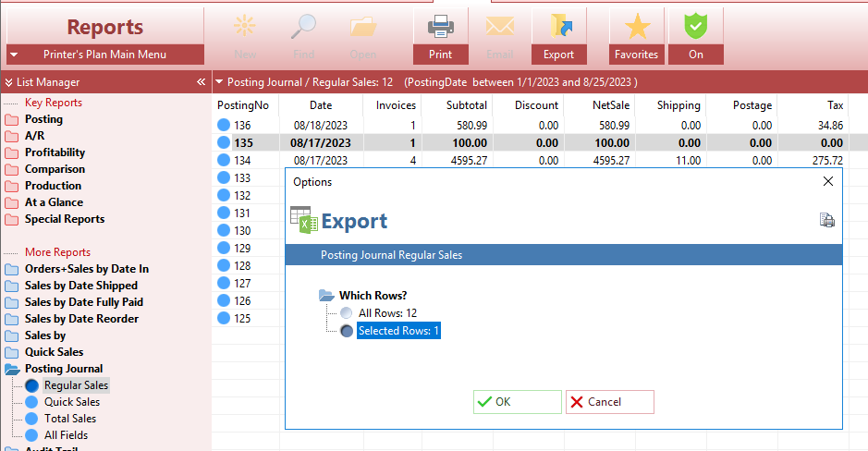Sort by the PostingNo column header
The width and height of the screenshot is (868, 451).
243,105
